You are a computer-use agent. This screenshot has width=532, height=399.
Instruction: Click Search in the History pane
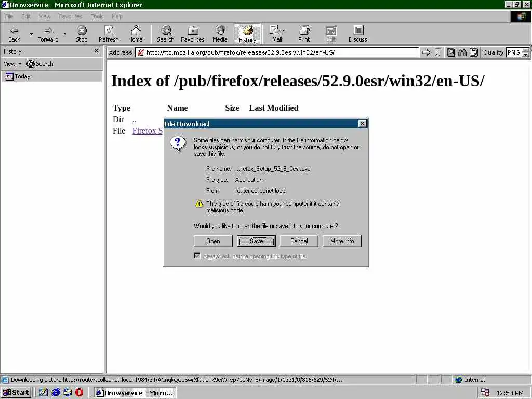(x=40, y=64)
